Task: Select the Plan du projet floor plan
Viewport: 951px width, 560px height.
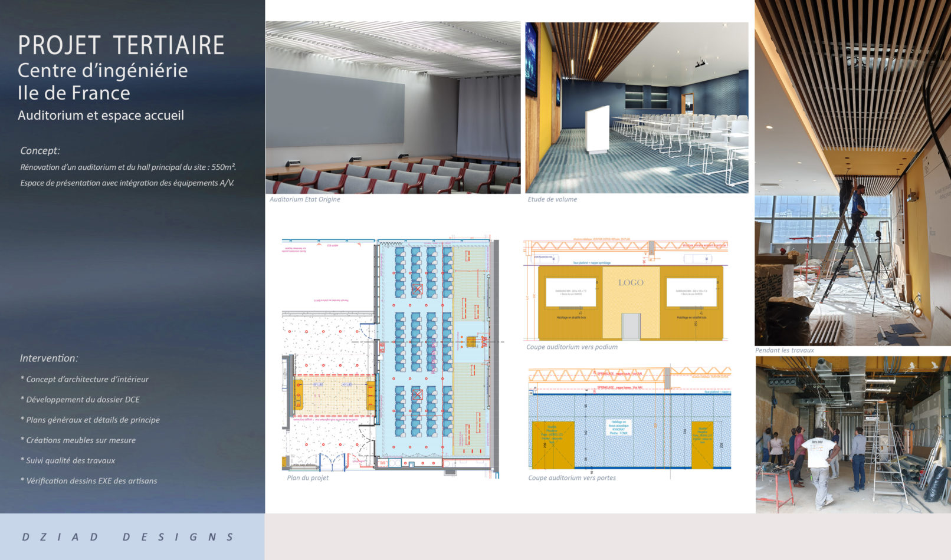Action: click(391, 355)
